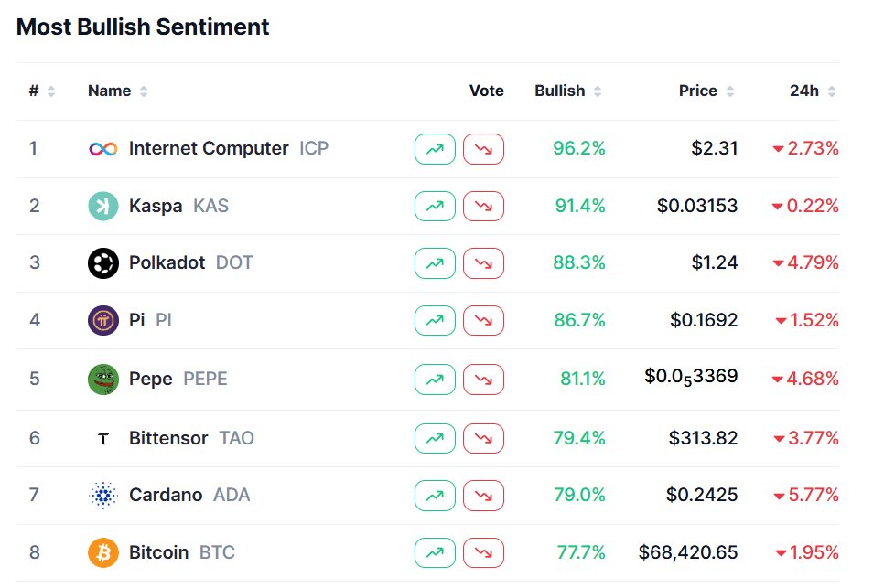Sort table by 24h change column
Viewport: 884px width, 588px height.
pos(812,91)
